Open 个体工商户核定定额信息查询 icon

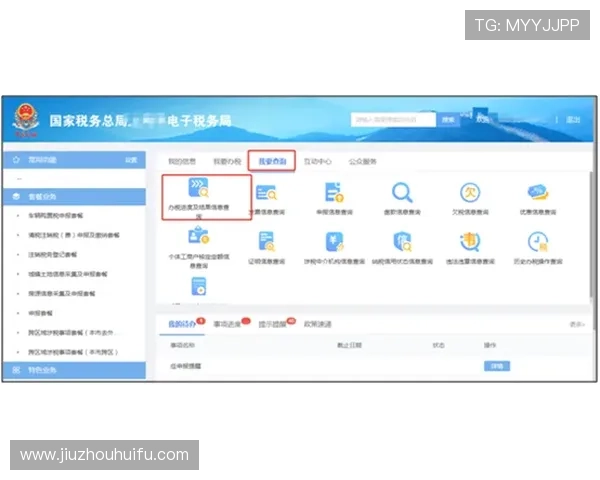tap(199, 235)
